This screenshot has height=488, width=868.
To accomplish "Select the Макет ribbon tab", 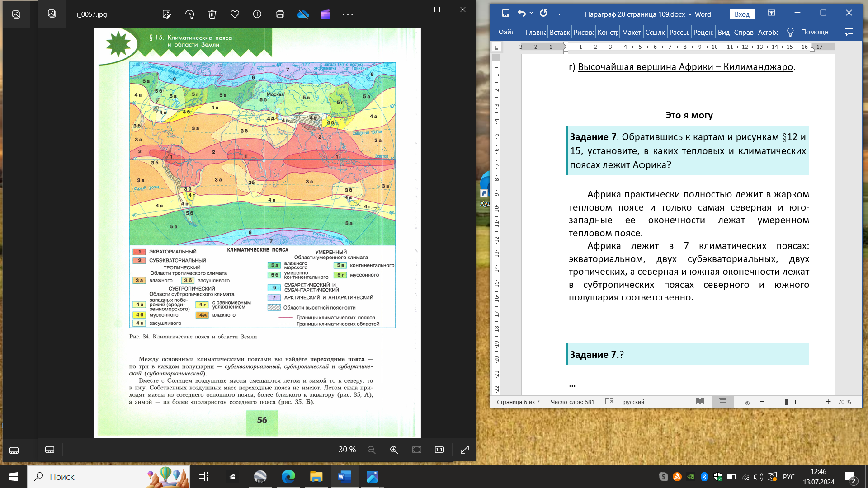I will 631,32.
